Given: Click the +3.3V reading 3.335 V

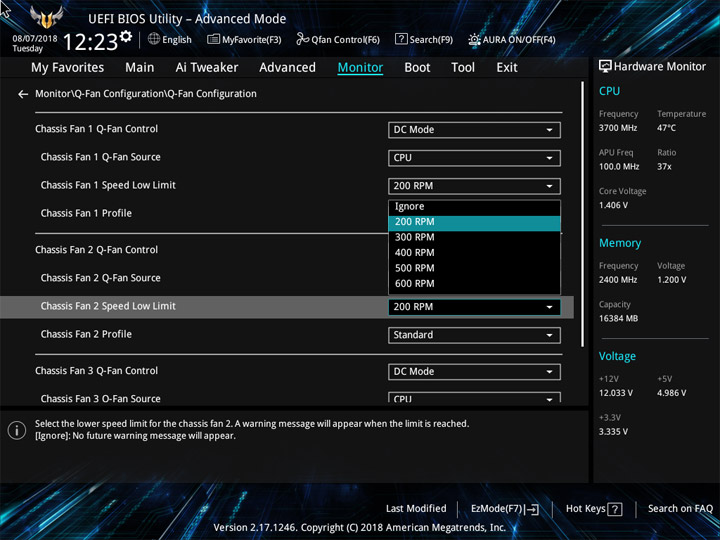Looking at the screenshot, I should pyautogui.click(x=613, y=432).
